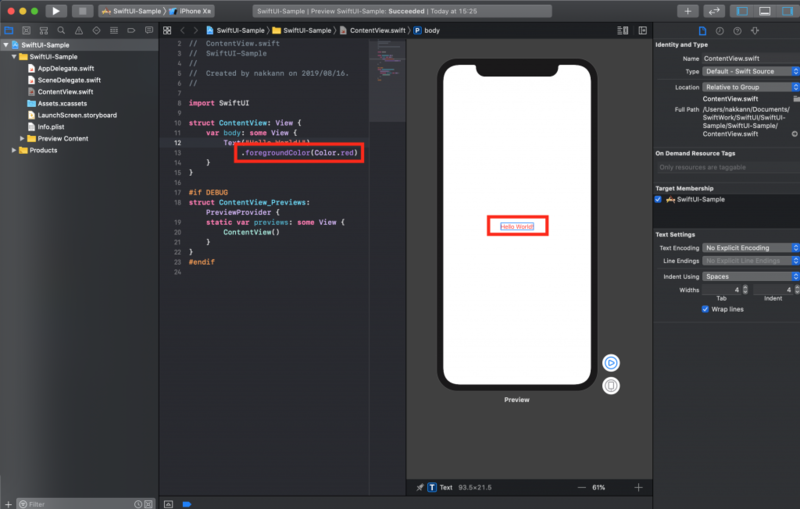Preview on device button
This screenshot has height=509, width=800.
[611, 386]
